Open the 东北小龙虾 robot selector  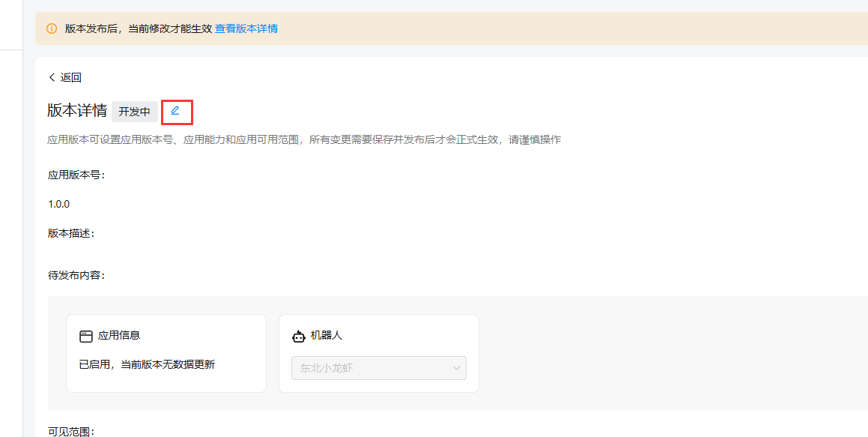point(378,368)
